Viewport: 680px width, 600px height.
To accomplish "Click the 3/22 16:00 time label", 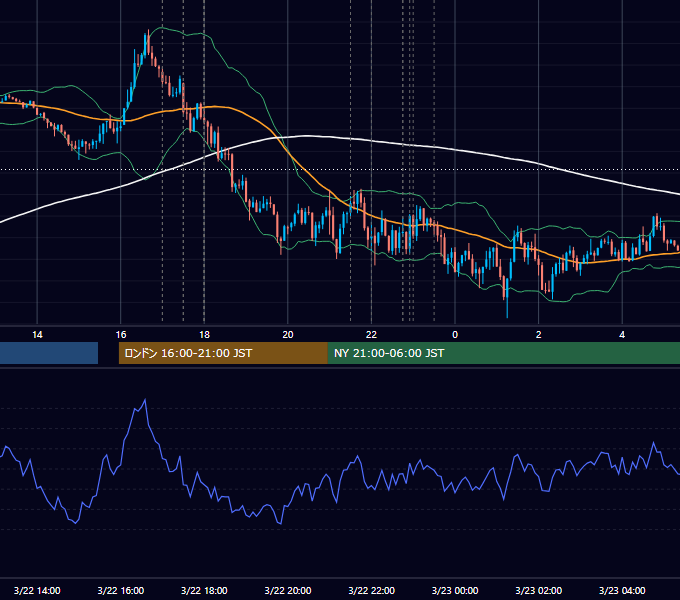I will 121,590.
